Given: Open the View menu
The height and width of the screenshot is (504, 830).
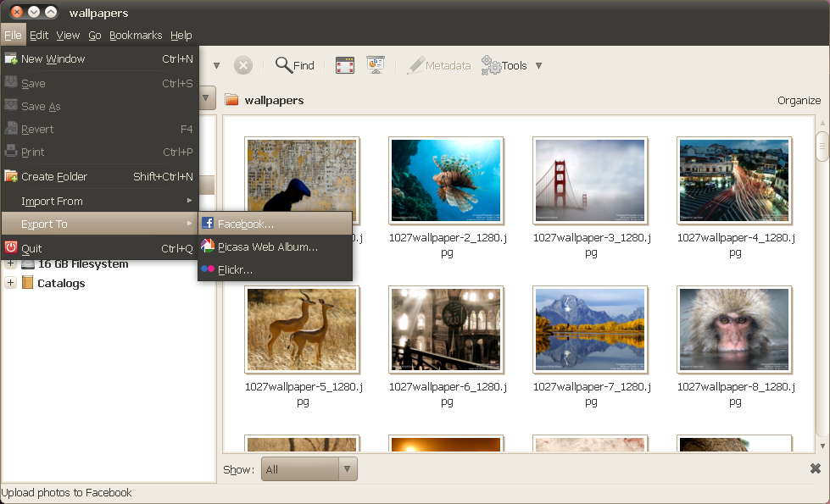Looking at the screenshot, I should coord(68,36).
